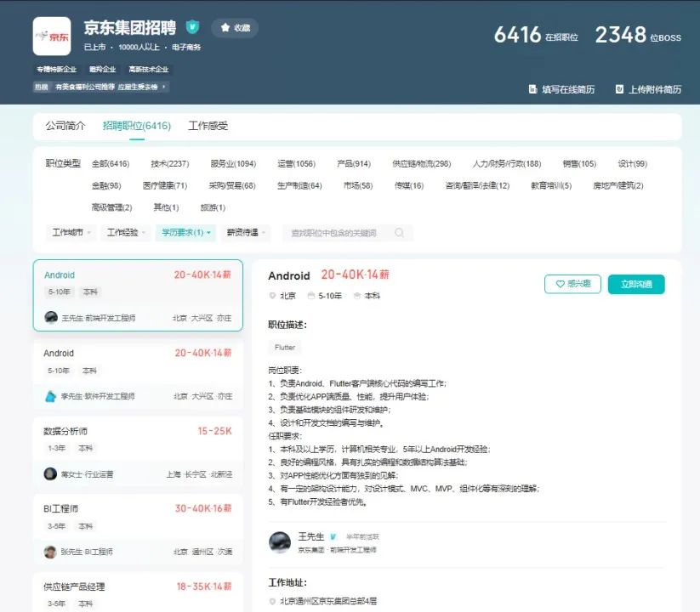Filter job type by 技术(2237)
This screenshot has width=700, height=612.
point(169,164)
